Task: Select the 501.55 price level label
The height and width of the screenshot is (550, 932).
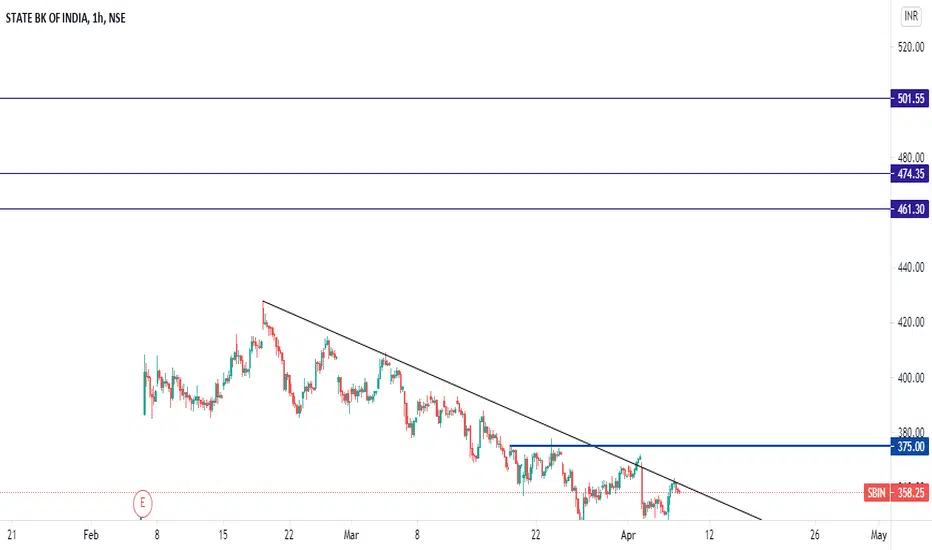Action: point(910,99)
